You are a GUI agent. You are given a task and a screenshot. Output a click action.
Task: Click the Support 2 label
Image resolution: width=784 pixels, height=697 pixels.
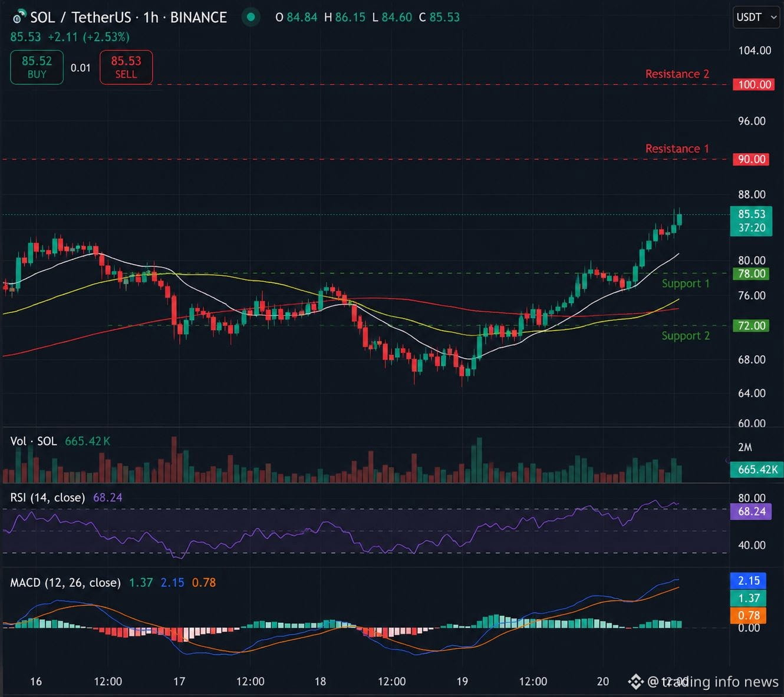pos(686,335)
